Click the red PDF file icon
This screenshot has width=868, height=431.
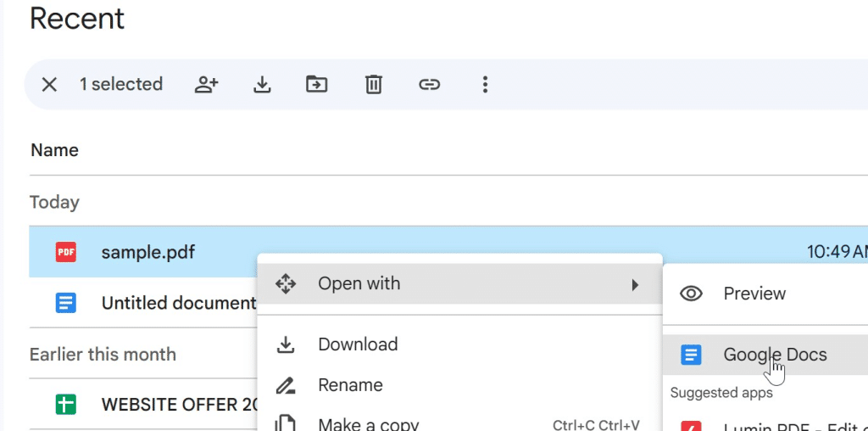66,252
